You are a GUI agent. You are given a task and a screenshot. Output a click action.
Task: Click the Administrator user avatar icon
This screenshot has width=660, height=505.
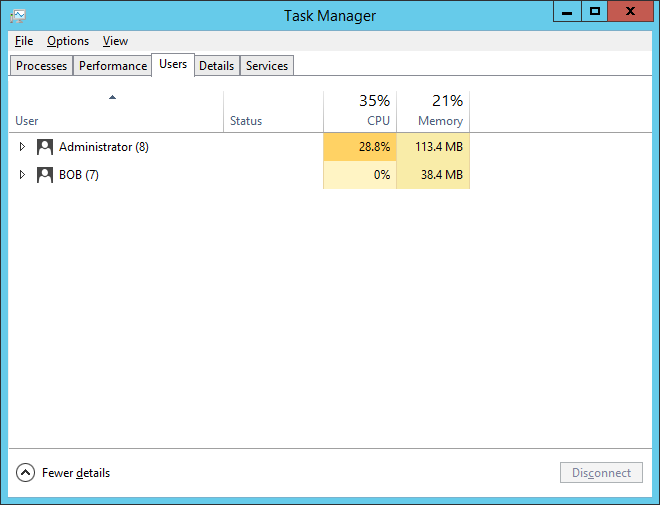[x=45, y=147]
